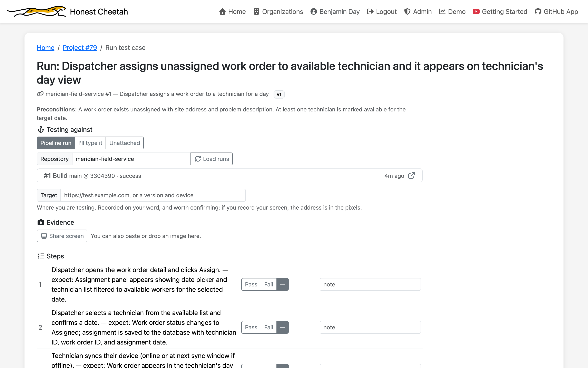This screenshot has width=588, height=368.
Task: Click the "Steps" heading text
Action: point(55,256)
